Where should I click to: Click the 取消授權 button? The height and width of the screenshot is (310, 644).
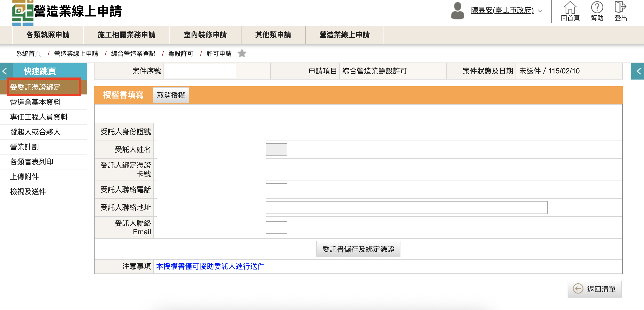click(x=171, y=95)
